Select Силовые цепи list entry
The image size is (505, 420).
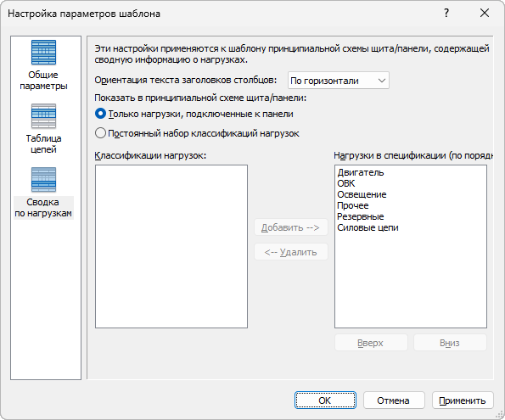(368, 227)
